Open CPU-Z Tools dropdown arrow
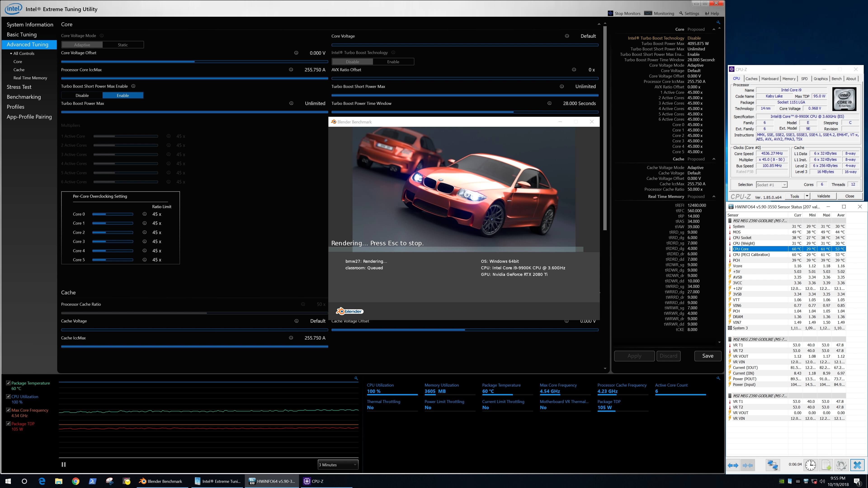Viewport: 868px width, 488px height. [x=807, y=196]
